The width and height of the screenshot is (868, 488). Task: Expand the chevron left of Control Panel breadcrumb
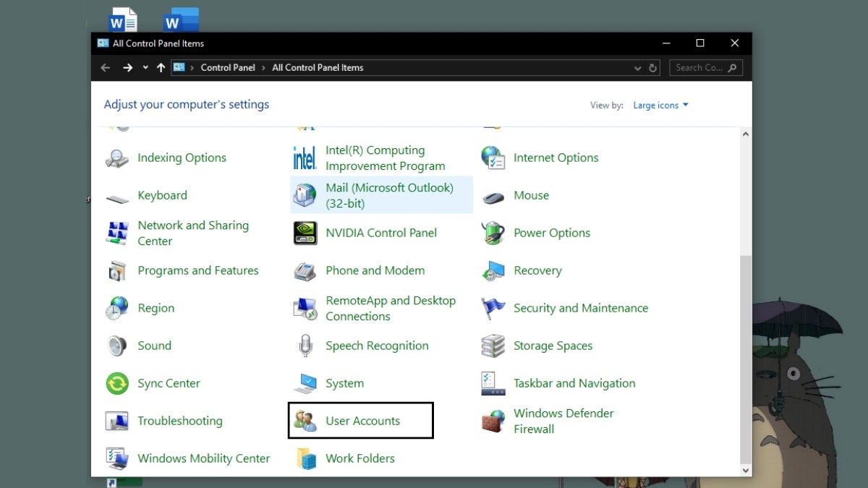192,68
